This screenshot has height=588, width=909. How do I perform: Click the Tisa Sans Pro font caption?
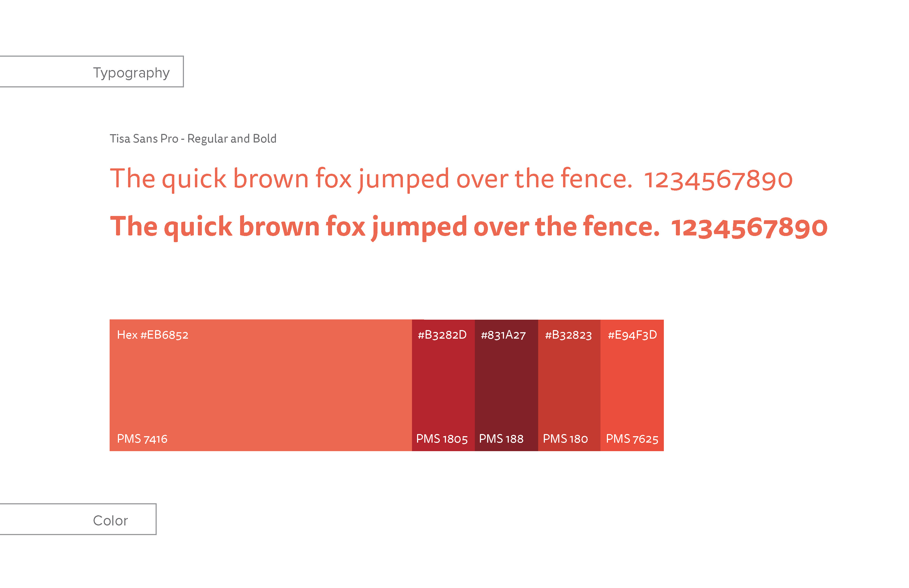pos(193,139)
